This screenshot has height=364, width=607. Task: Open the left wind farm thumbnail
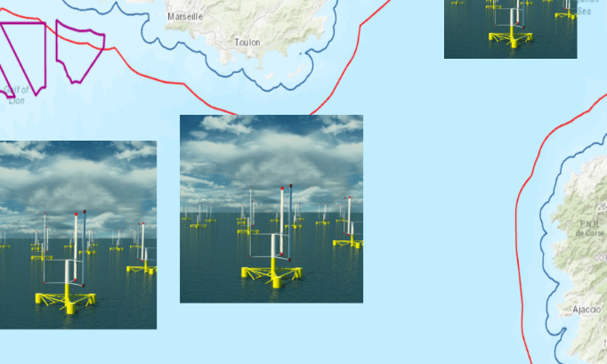77,234
